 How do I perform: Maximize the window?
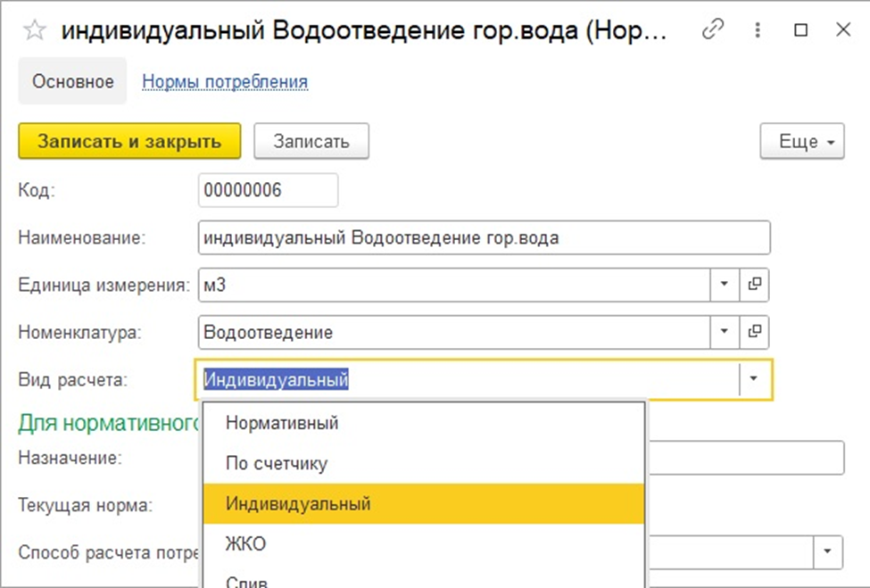coord(800,29)
